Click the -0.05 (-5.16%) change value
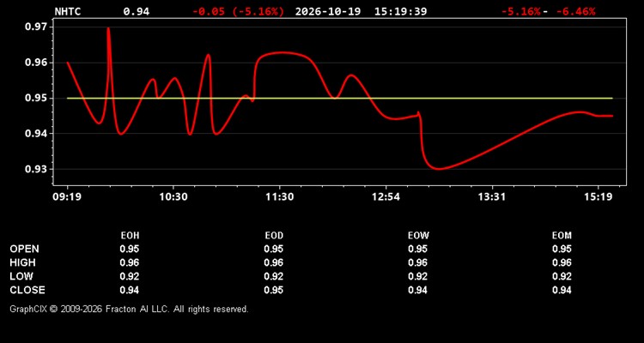 click(238, 11)
